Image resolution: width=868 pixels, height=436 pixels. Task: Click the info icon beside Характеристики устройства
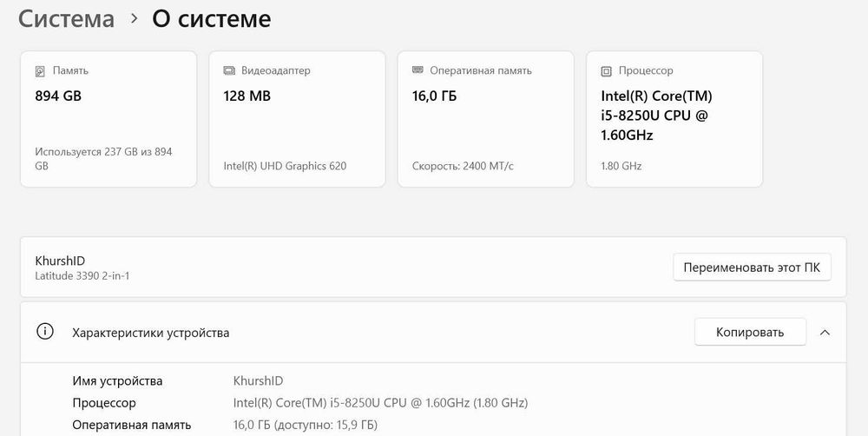tap(45, 332)
